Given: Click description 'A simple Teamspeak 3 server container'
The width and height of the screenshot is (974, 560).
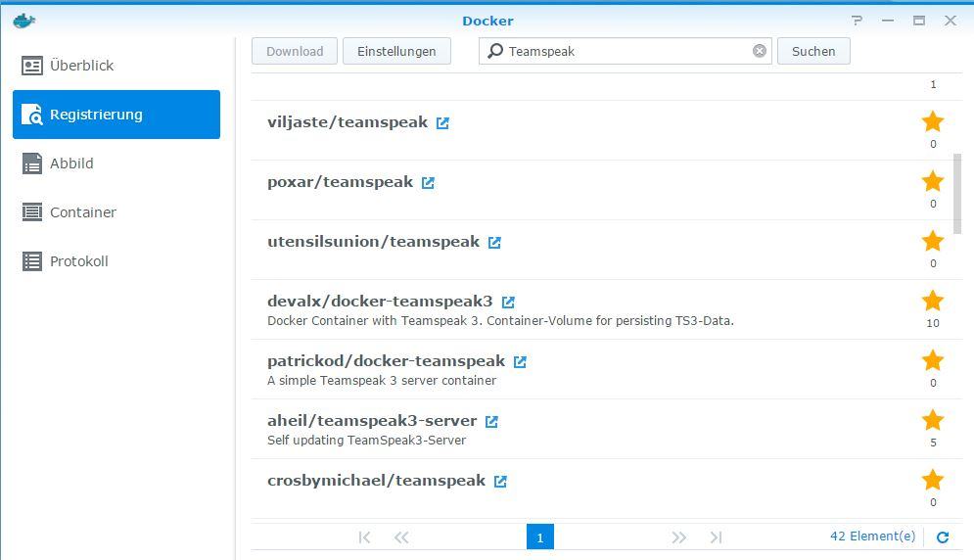Looking at the screenshot, I should coord(382,381).
